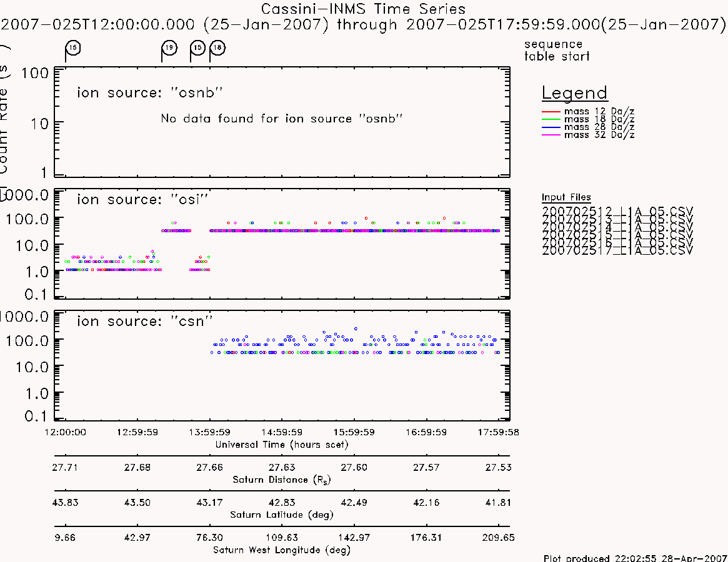Click the sequence table marker numbered 18
This screenshot has height=562, width=728.
point(217,48)
